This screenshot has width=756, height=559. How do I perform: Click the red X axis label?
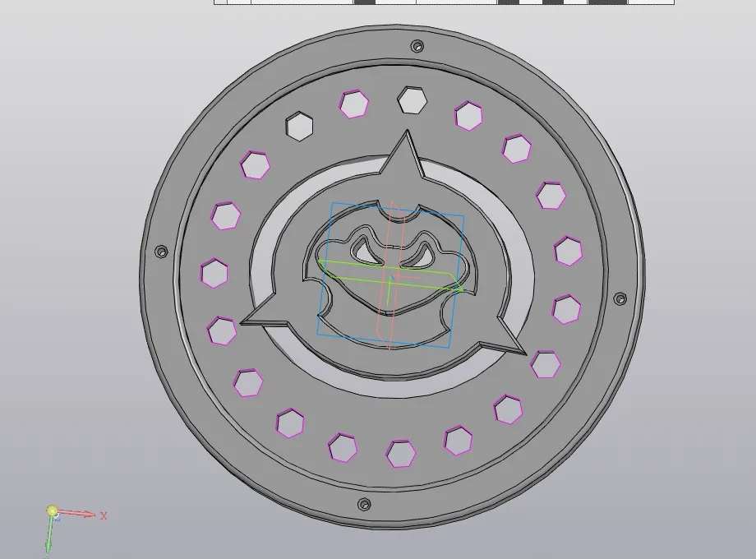pyautogui.click(x=104, y=516)
